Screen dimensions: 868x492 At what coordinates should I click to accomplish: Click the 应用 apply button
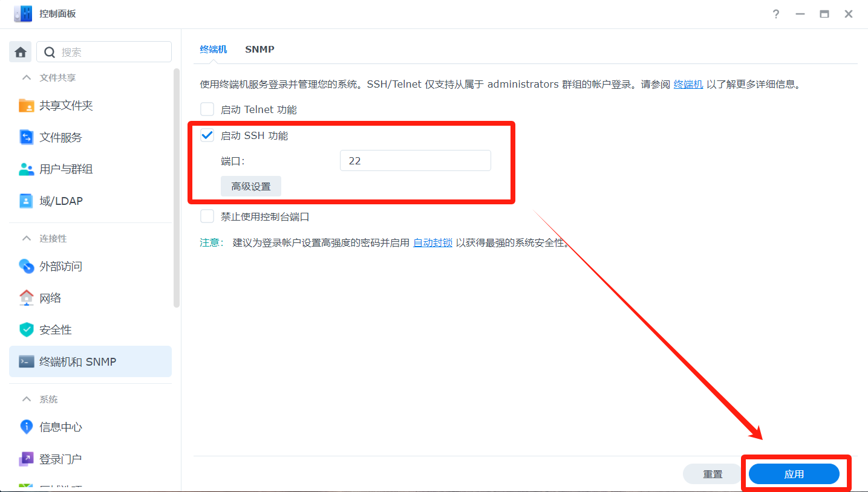(794, 474)
